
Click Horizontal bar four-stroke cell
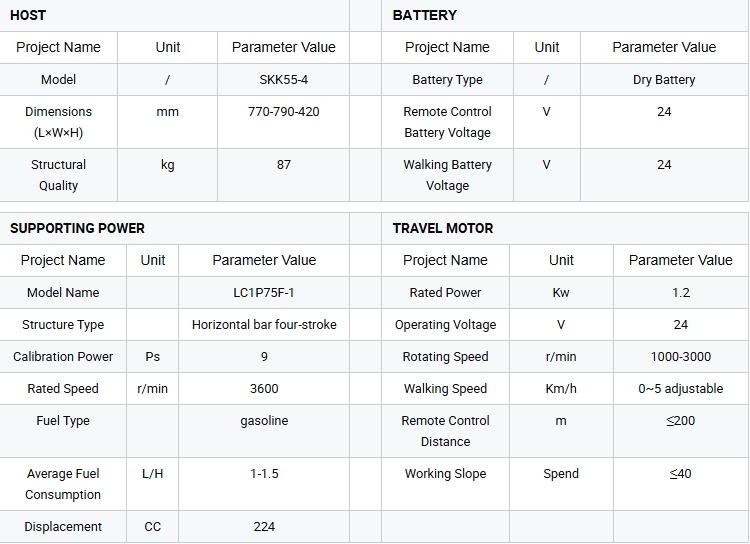(264, 324)
